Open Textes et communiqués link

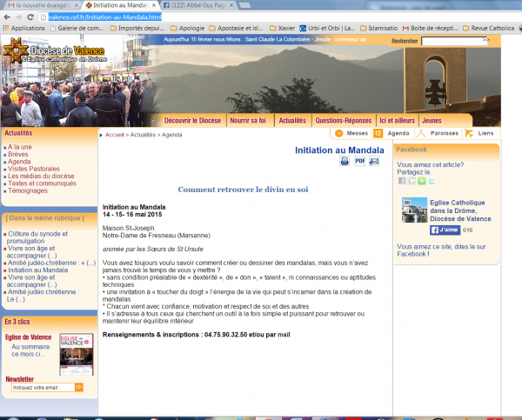point(42,183)
